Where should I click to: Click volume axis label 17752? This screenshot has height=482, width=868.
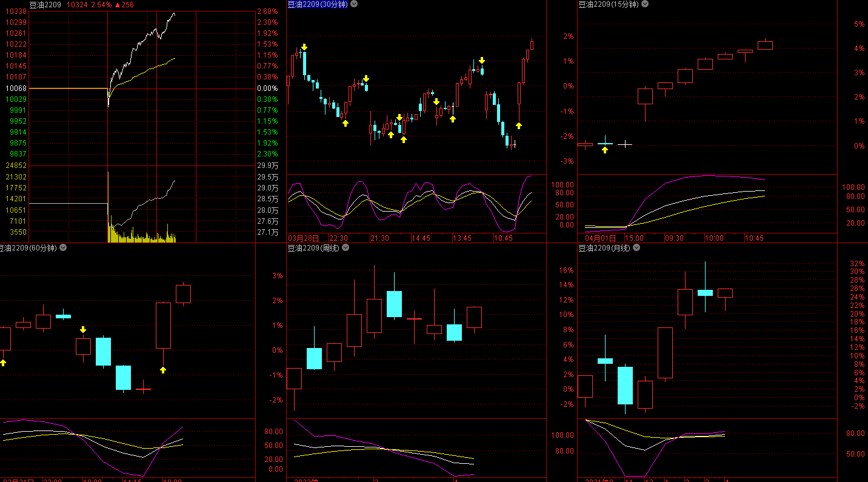(16, 188)
